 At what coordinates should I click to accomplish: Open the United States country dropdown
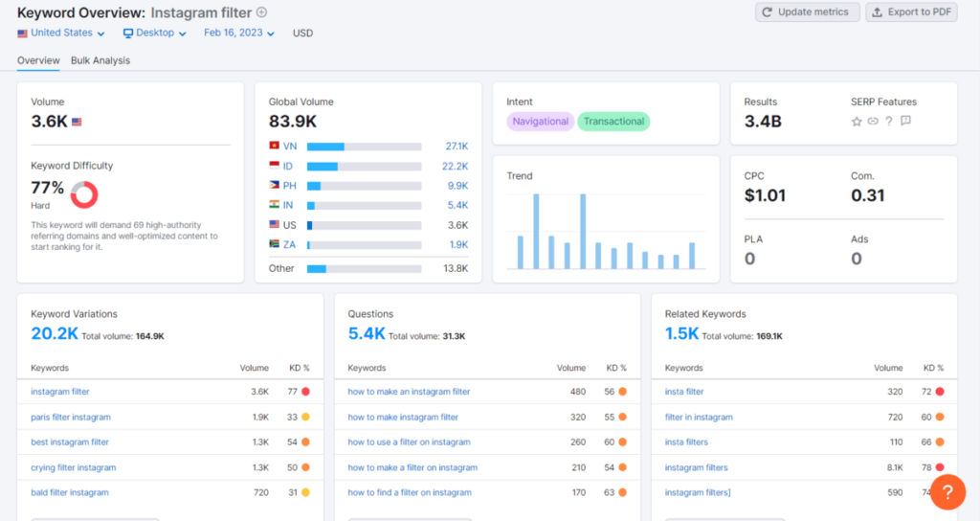[x=61, y=34]
